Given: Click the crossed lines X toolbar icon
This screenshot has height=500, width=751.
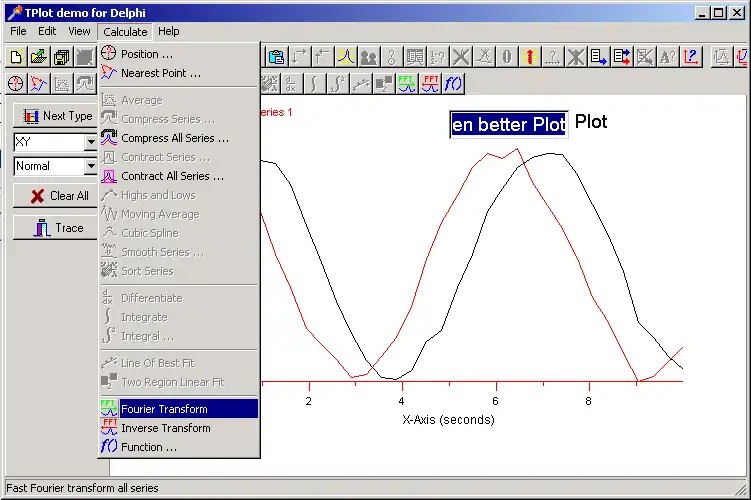Looking at the screenshot, I should [x=460, y=57].
